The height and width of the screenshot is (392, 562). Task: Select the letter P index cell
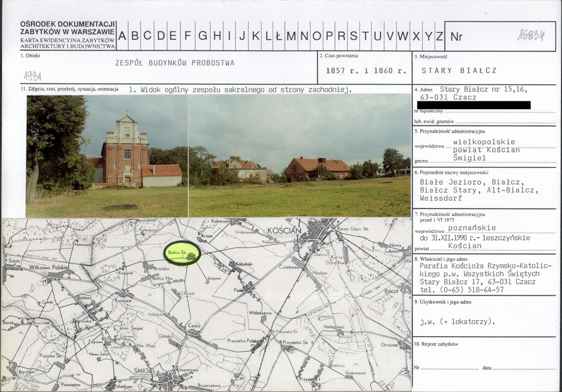[330, 36]
